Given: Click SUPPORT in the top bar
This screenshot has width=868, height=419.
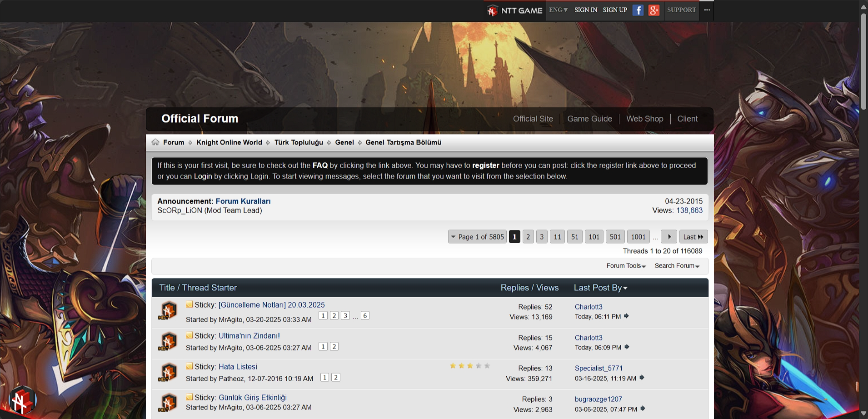Looking at the screenshot, I should 681,10.
